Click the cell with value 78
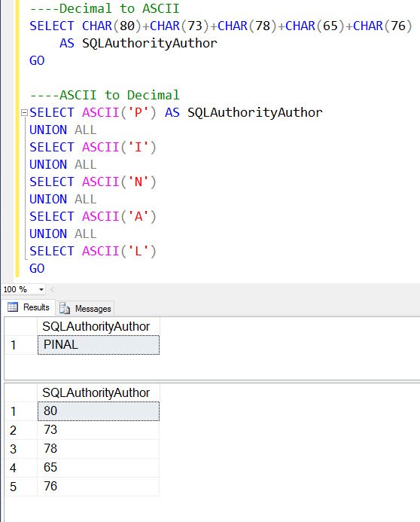 pos(99,449)
